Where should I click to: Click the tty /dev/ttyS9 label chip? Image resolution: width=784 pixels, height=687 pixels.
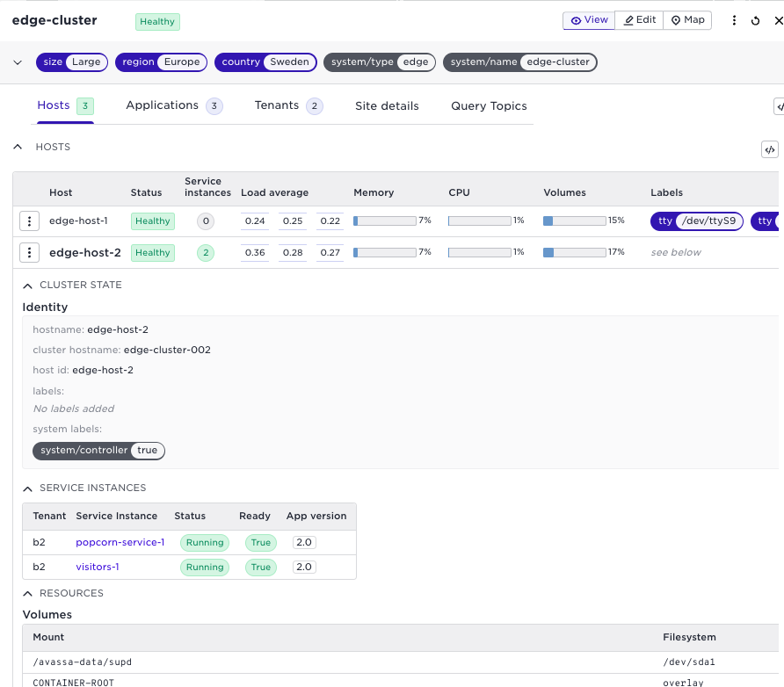[x=697, y=221]
